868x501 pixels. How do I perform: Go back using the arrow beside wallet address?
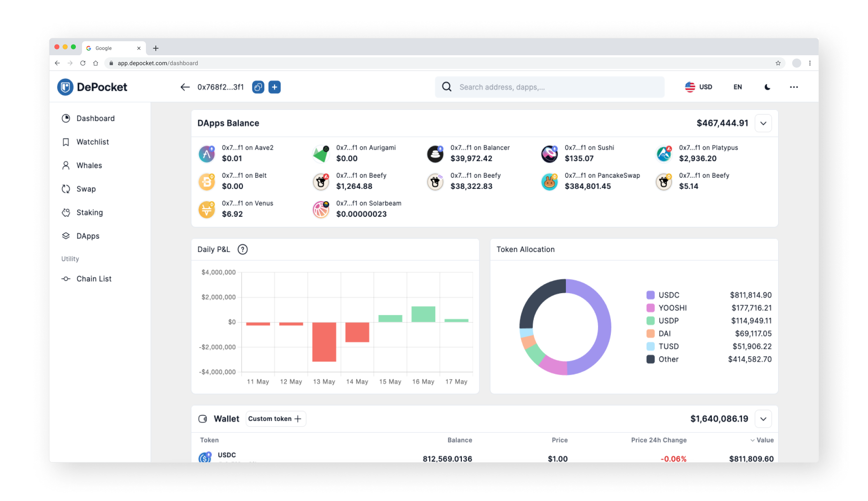[185, 87]
